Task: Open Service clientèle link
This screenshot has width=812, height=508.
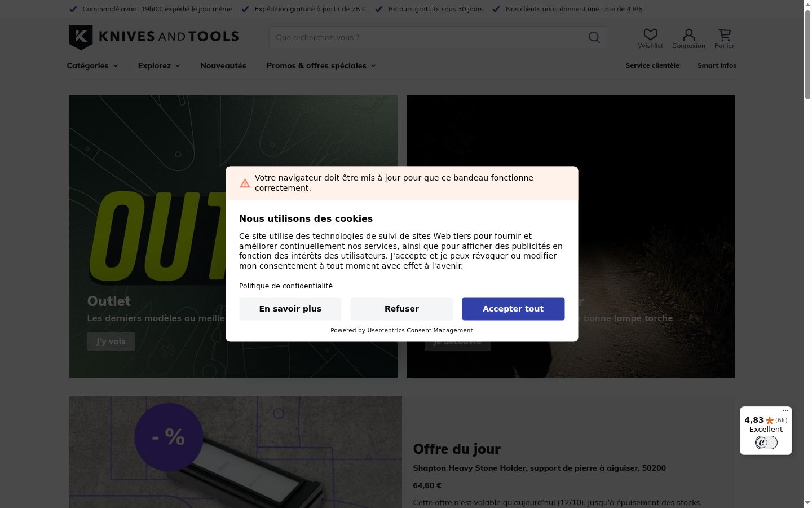Action: tap(652, 65)
